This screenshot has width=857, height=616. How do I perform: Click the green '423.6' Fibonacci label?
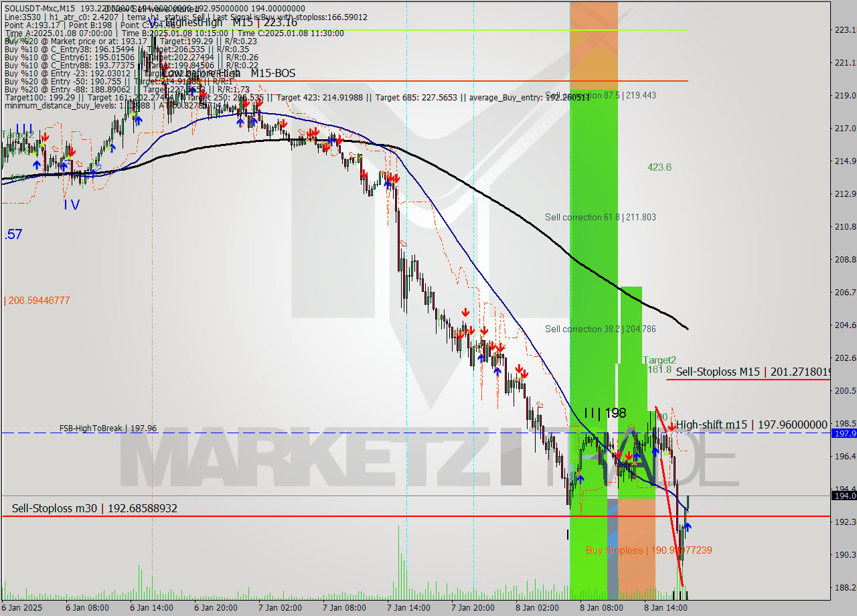coord(659,167)
